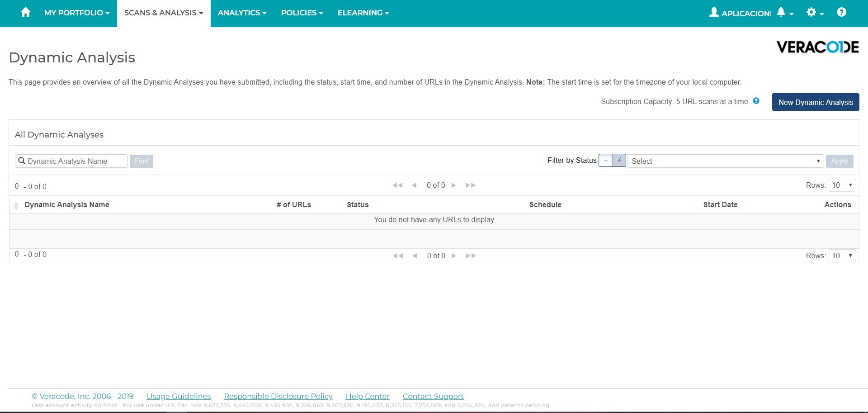This screenshot has width=868, height=413.
Task: Open the Help Center link
Action: [x=368, y=396]
